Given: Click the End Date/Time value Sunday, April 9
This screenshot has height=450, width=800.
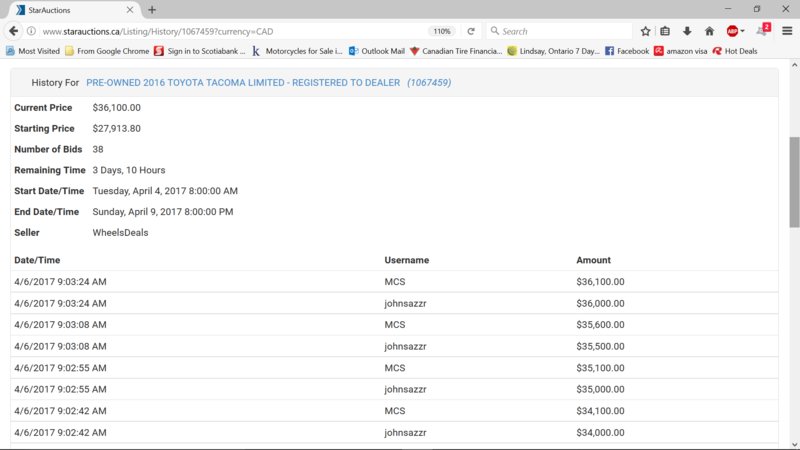Looking at the screenshot, I should coord(163,212).
